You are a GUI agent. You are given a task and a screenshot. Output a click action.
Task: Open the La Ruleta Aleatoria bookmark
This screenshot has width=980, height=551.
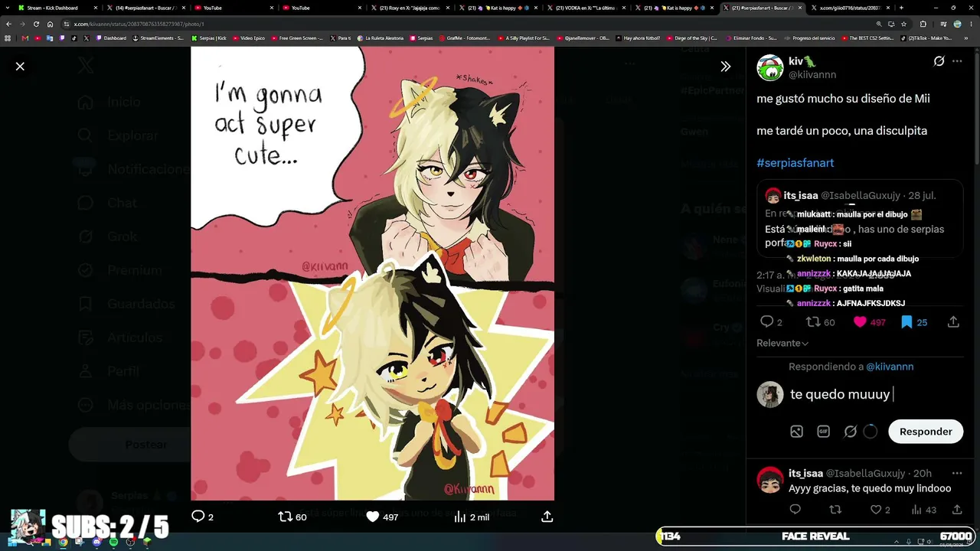coord(381,37)
